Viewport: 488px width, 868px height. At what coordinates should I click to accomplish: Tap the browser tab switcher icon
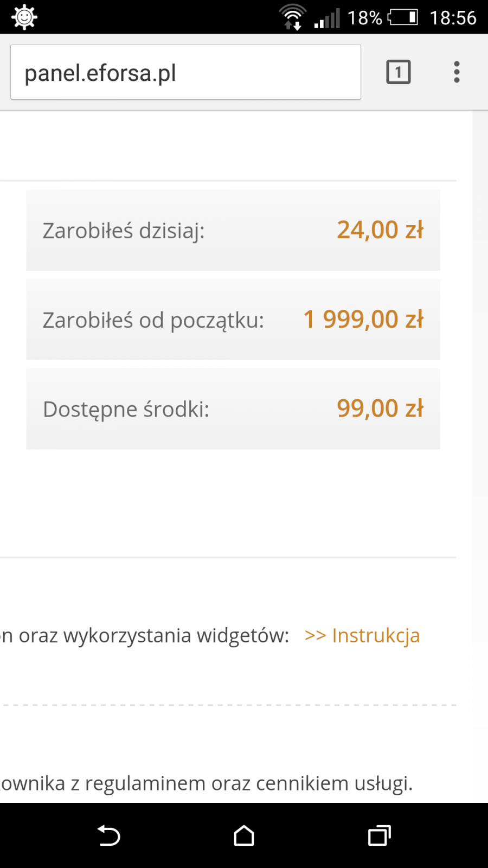(x=398, y=72)
